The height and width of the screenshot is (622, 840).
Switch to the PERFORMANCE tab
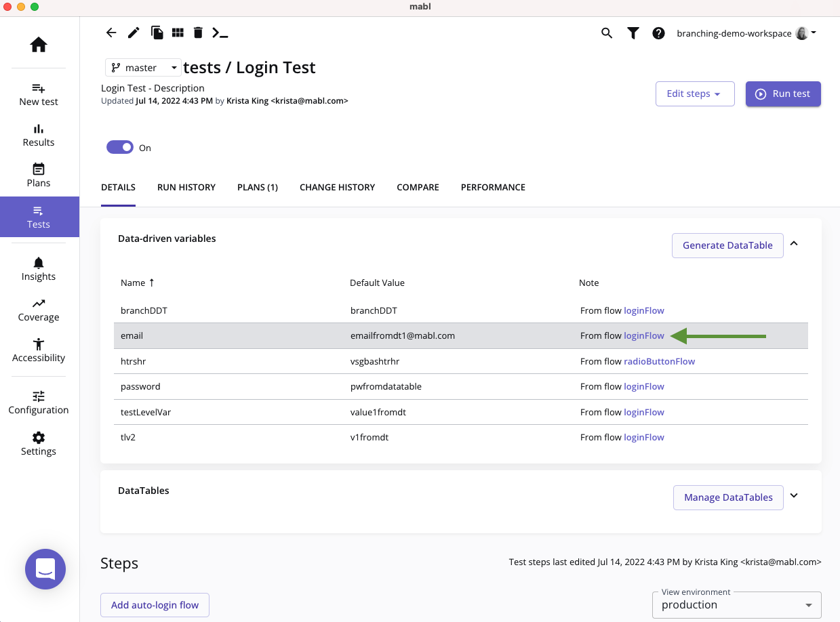pos(493,188)
